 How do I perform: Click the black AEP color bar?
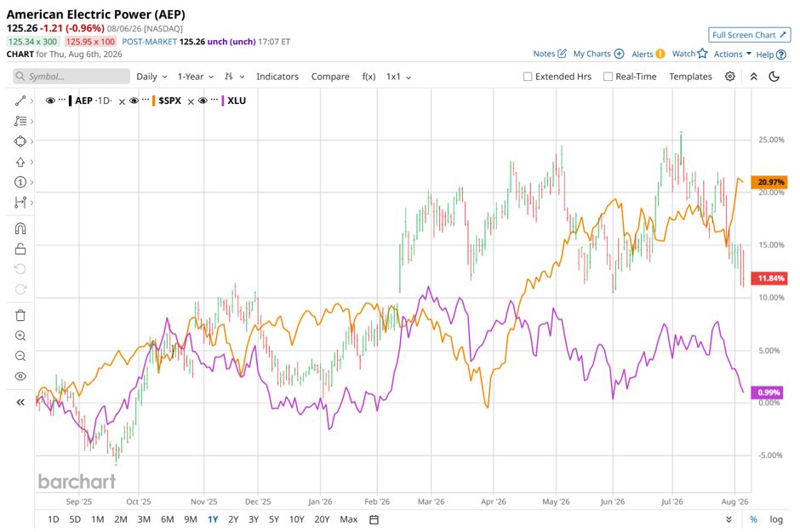click(x=70, y=100)
